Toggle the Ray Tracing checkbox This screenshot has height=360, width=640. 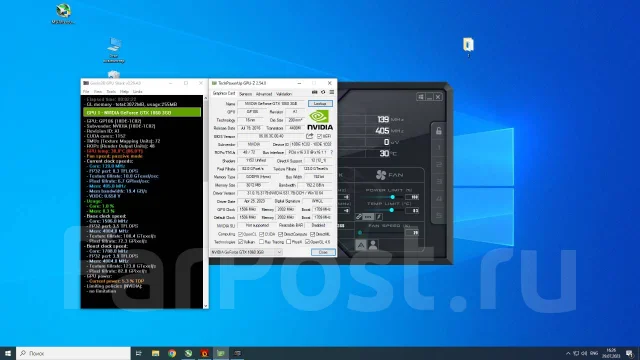click(x=262, y=242)
